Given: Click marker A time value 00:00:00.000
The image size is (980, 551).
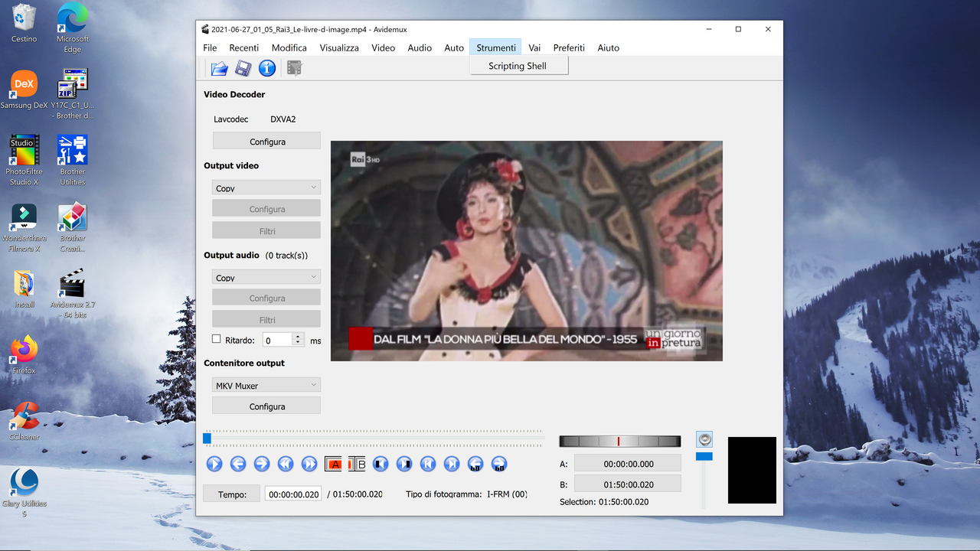Looking at the screenshot, I should [628, 463].
